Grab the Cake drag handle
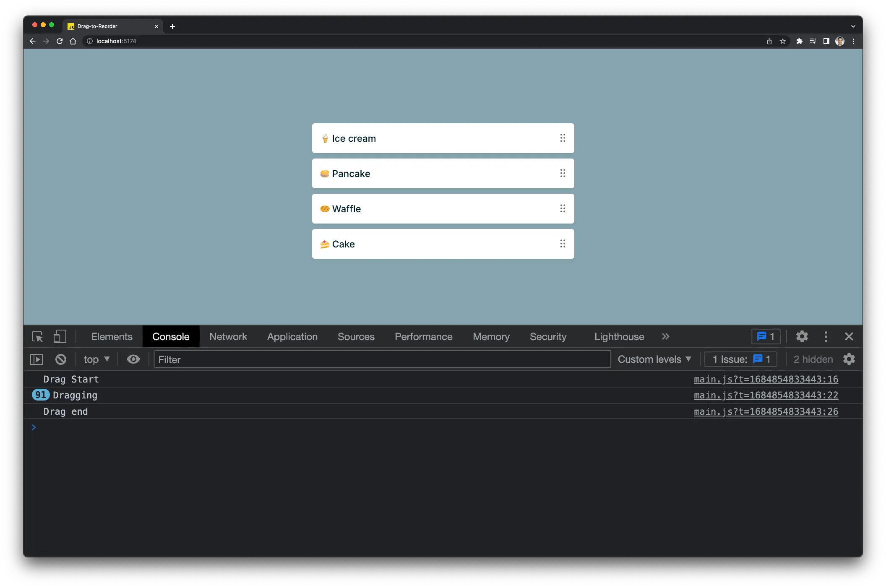 [x=563, y=244]
